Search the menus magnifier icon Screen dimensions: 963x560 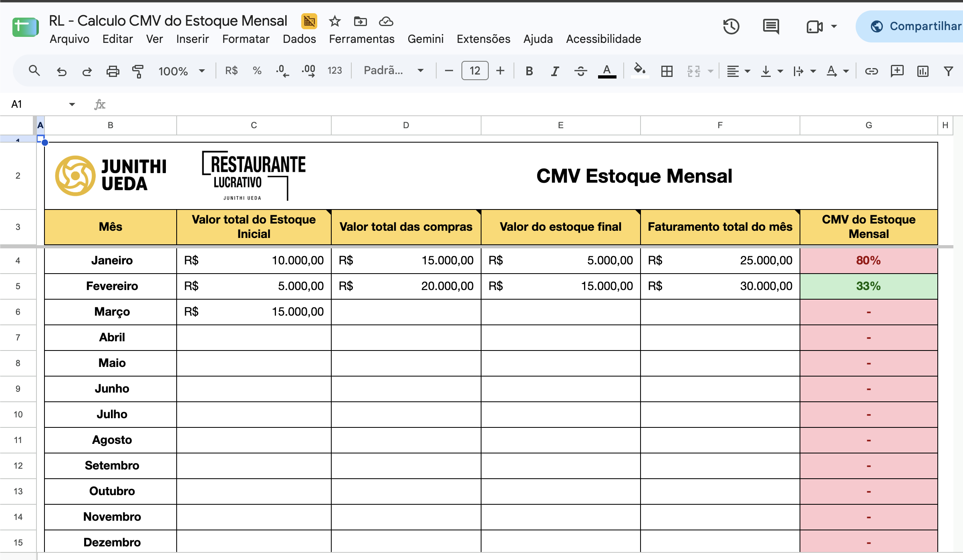click(34, 71)
